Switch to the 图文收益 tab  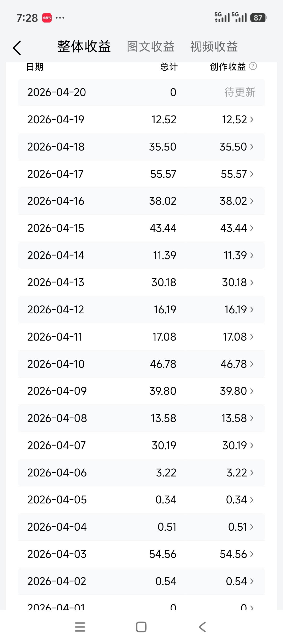[150, 47]
